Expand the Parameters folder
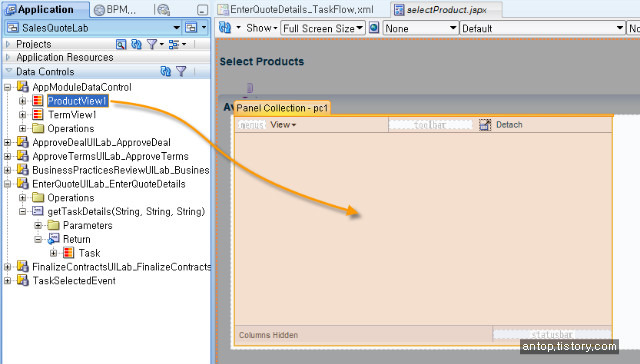640x364 pixels. (x=38, y=225)
